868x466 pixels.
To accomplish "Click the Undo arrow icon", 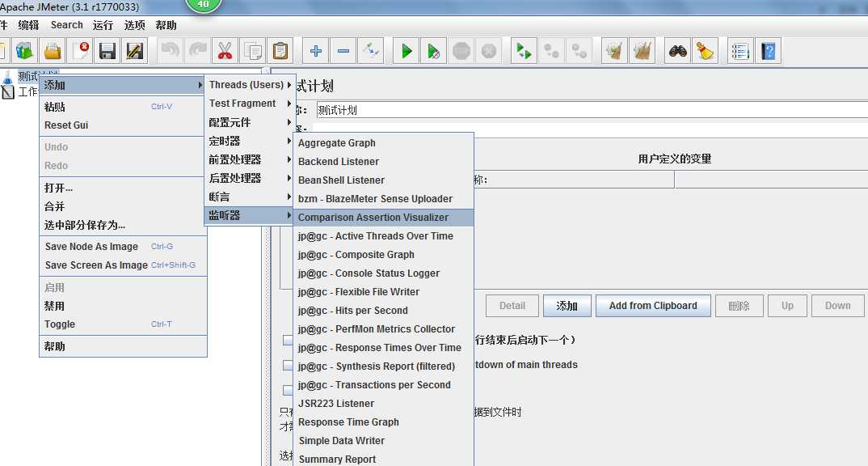I will click(171, 51).
